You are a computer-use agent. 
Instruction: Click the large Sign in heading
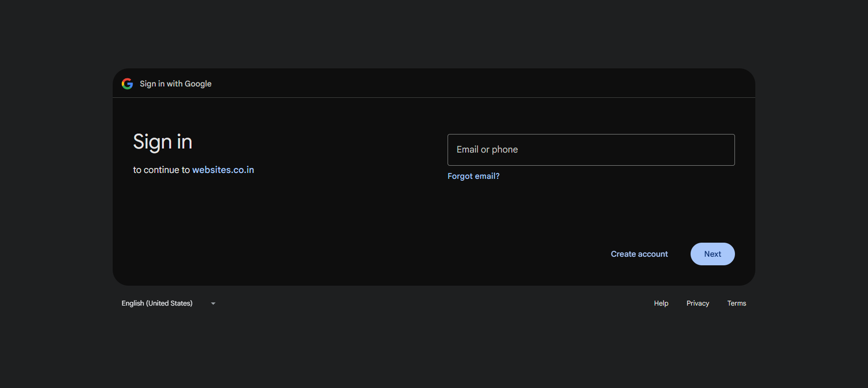162,142
